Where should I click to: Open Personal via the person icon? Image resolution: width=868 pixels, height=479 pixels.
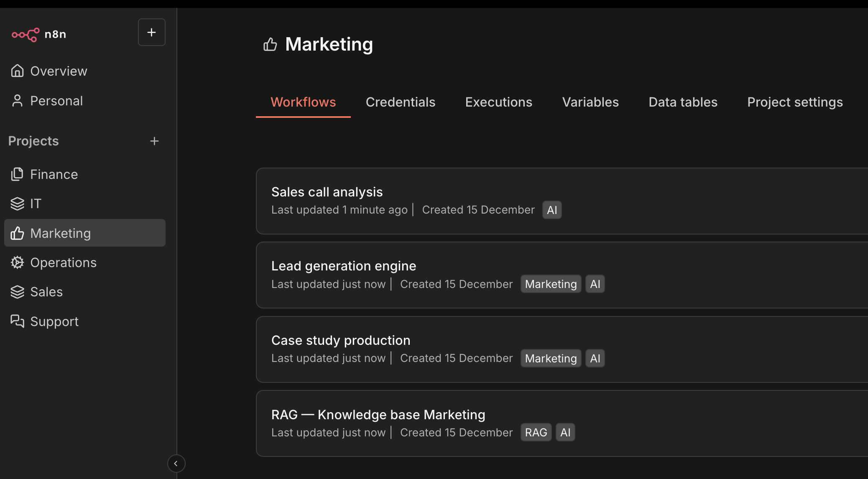tap(17, 101)
